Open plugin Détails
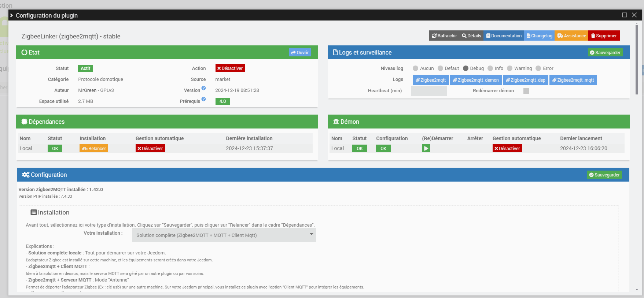The height and width of the screenshot is (298, 644). [471, 36]
